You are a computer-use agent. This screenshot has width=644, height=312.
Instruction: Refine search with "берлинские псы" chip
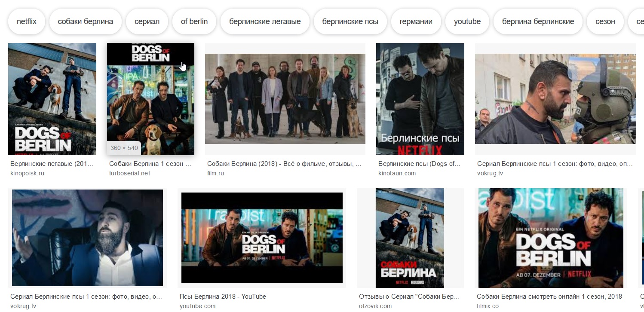[350, 21]
